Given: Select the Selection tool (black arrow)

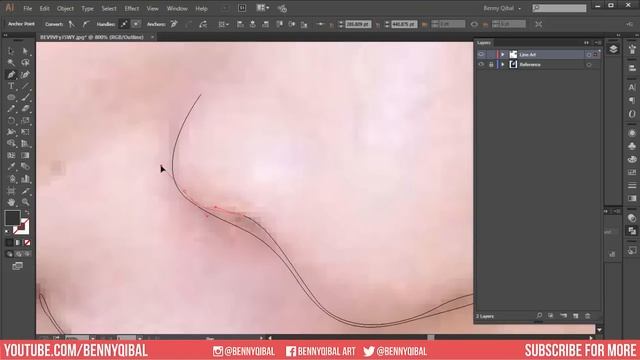Looking at the screenshot, I should (11, 51).
